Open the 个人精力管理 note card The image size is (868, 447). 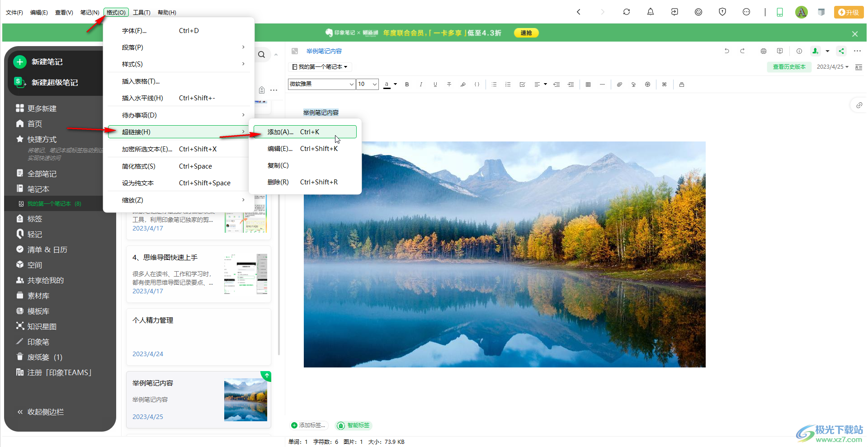(x=198, y=337)
